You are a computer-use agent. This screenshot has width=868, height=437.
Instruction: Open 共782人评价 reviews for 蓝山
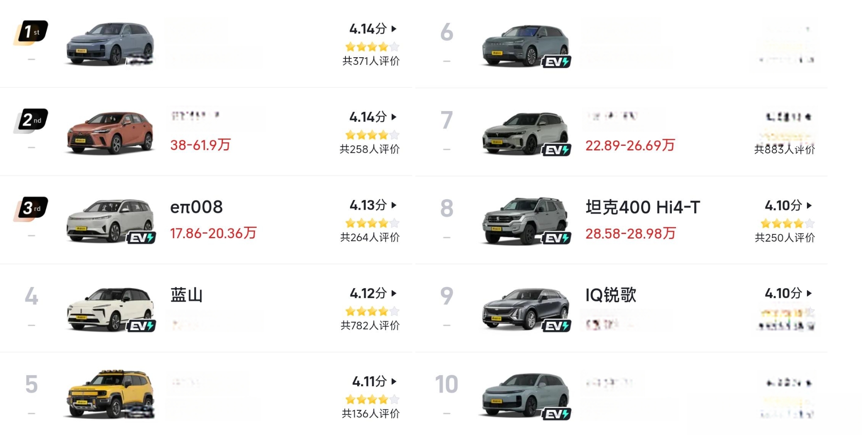[370, 326]
